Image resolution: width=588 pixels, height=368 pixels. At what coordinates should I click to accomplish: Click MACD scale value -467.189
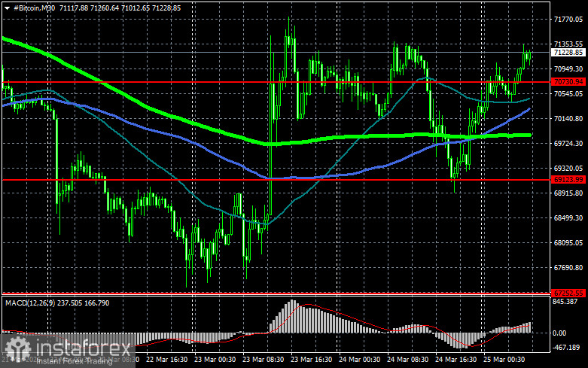tap(566, 348)
